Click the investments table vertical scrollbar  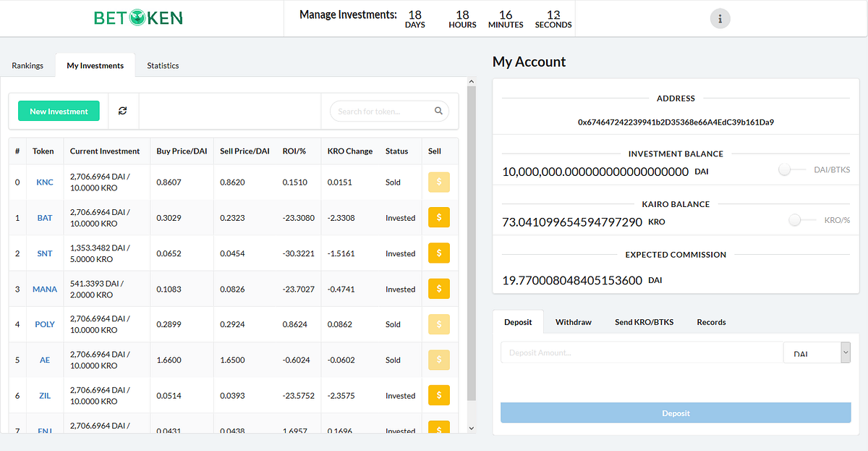(472, 243)
